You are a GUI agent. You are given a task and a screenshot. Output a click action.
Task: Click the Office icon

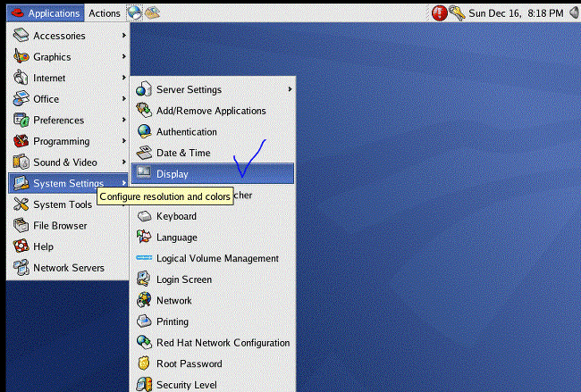[21, 99]
